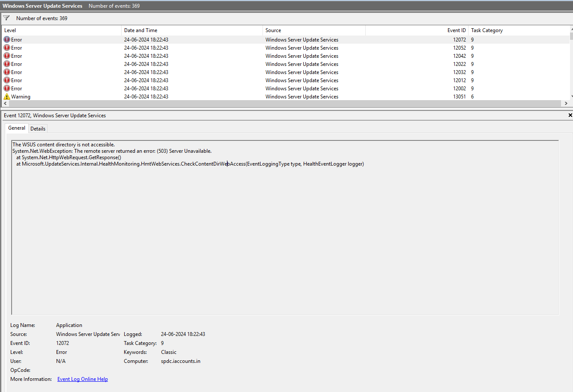
Task: Click Event ID value 12072 in details
Action: tap(63, 343)
